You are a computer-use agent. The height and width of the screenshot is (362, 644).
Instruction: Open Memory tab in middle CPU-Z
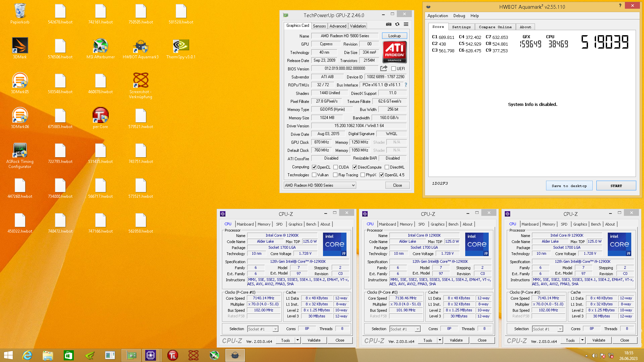(406, 224)
